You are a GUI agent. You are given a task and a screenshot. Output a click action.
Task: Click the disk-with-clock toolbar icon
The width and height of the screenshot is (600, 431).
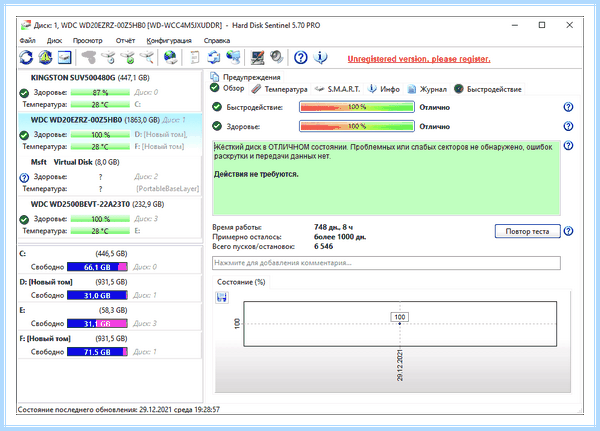tap(109, 58)
